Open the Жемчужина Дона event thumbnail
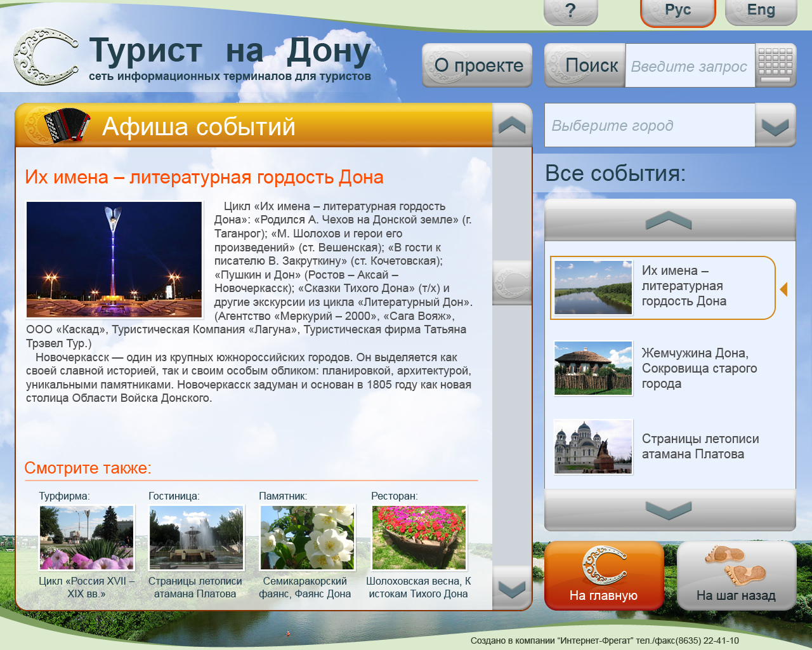 click(x=592, y=367)
